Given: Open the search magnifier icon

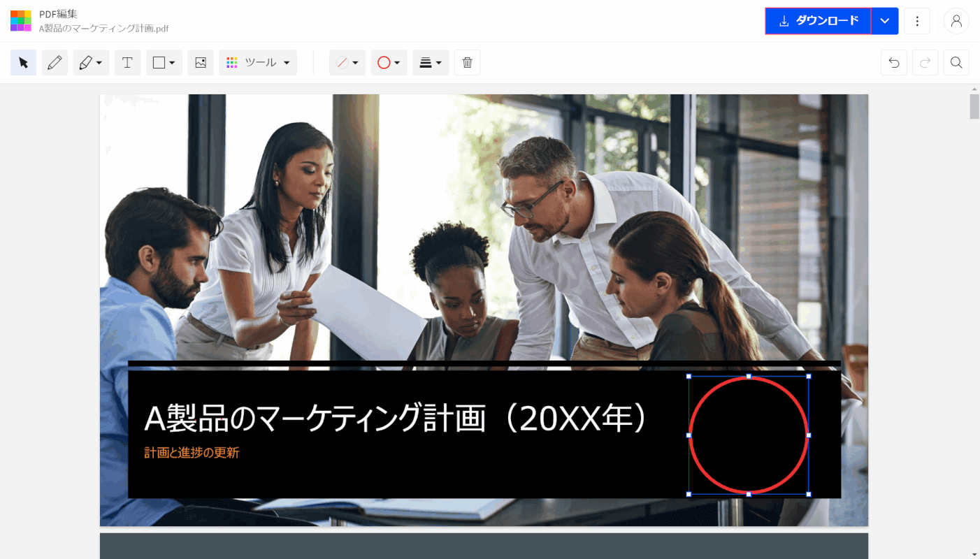Looking at the screenshot, I should click(956, 63).
